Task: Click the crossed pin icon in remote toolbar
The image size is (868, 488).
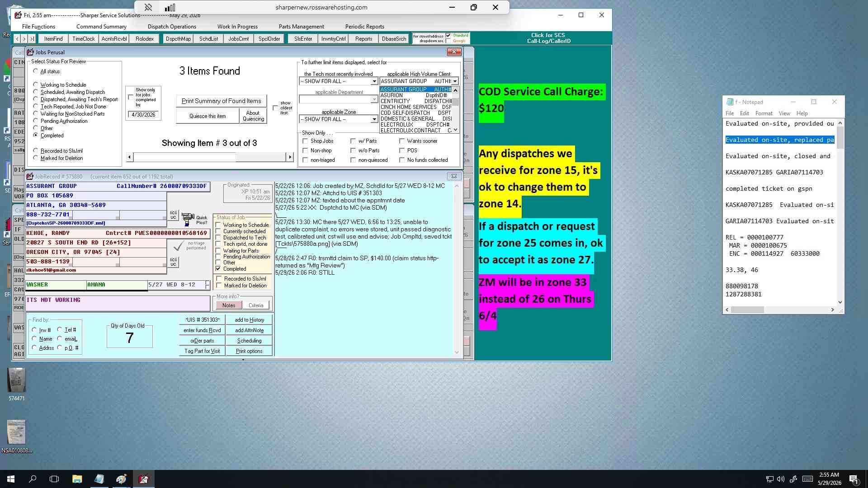Action: [148, 7]
